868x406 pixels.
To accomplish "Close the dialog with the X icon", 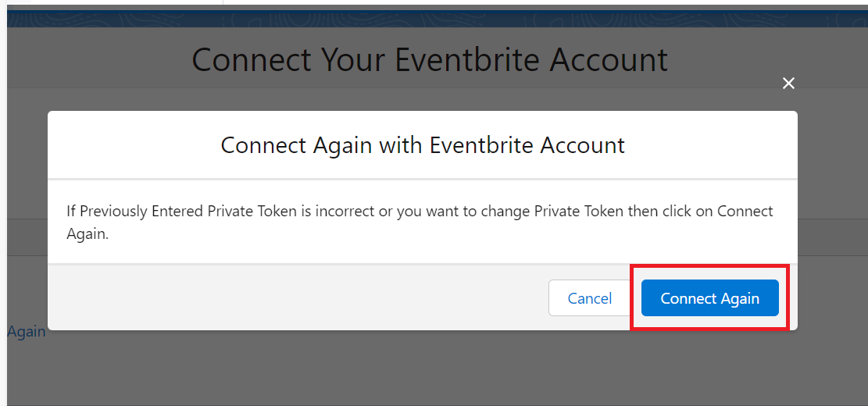I will [788, 84].
